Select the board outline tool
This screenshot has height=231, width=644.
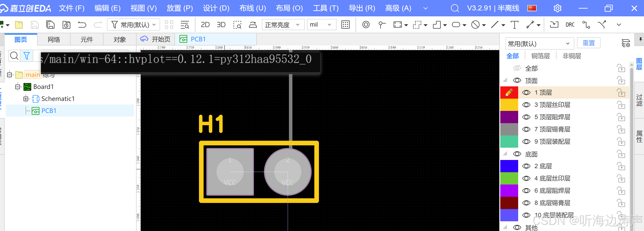point(437,25)
